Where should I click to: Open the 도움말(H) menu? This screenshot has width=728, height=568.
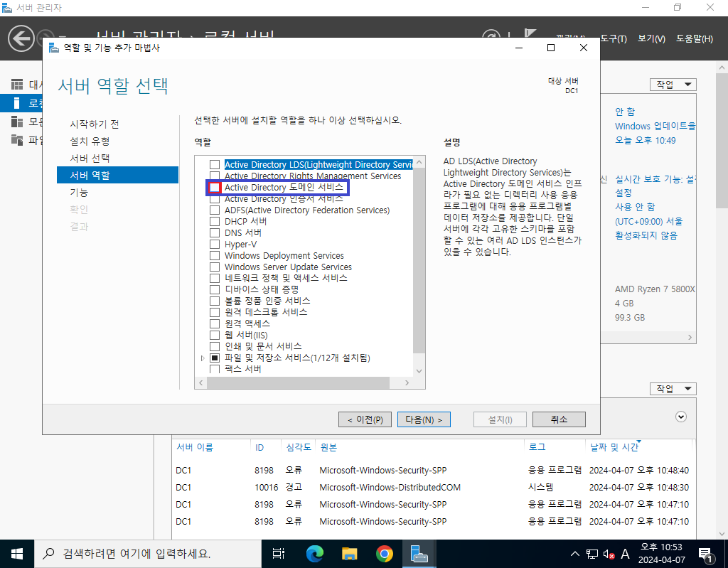point(695,39)
